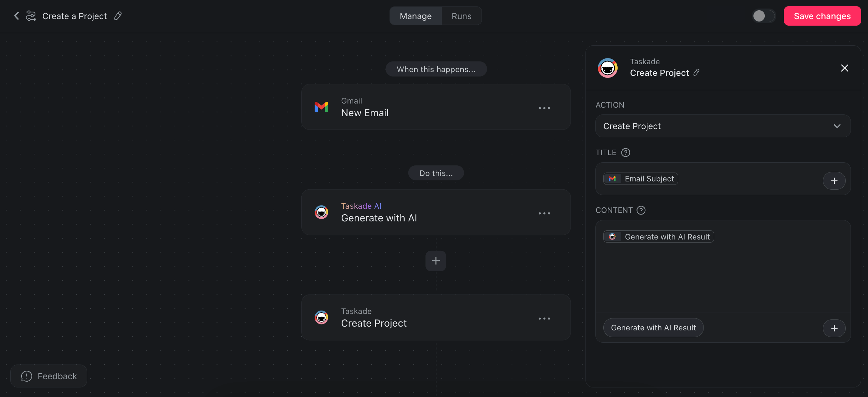Close the Create Project side panel

point(845,67)
